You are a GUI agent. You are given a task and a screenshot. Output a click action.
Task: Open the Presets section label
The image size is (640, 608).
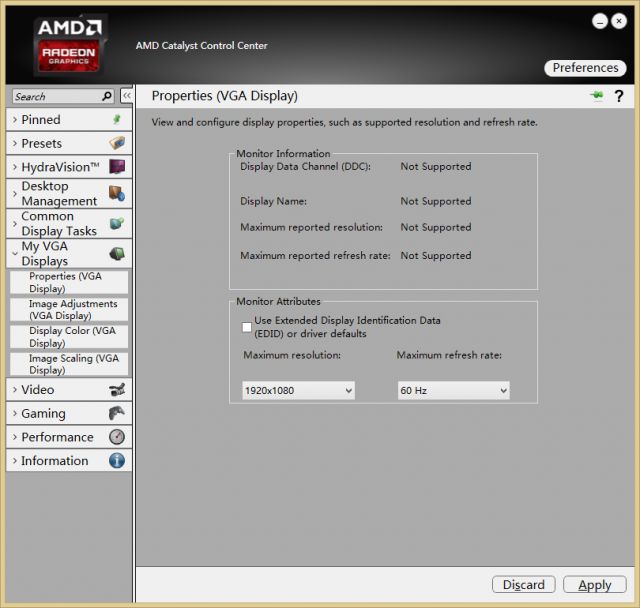[x=42, y=144]
